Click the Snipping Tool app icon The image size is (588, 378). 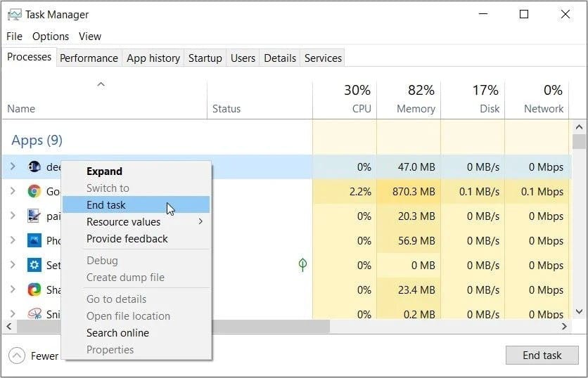(x=34, y=314)
